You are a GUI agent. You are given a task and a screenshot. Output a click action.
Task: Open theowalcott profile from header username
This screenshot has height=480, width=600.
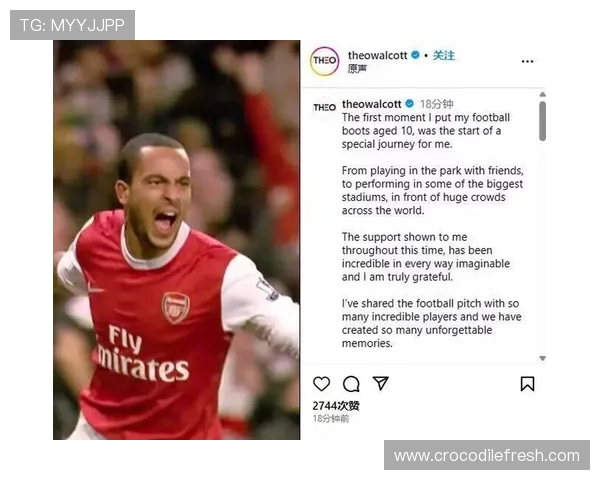(377, 56)
